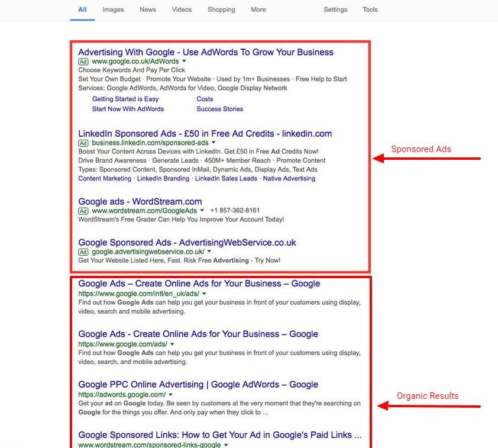Open LinkedIn Branding sitelink
This screenshot has width=498, height=448.
pyautogui.click(x=163, y=179)
